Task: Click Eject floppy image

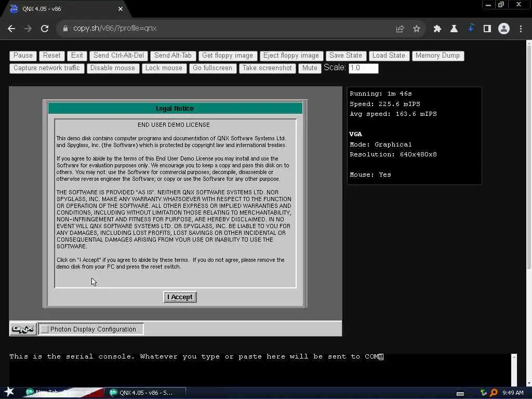Action: click(291, 56)
